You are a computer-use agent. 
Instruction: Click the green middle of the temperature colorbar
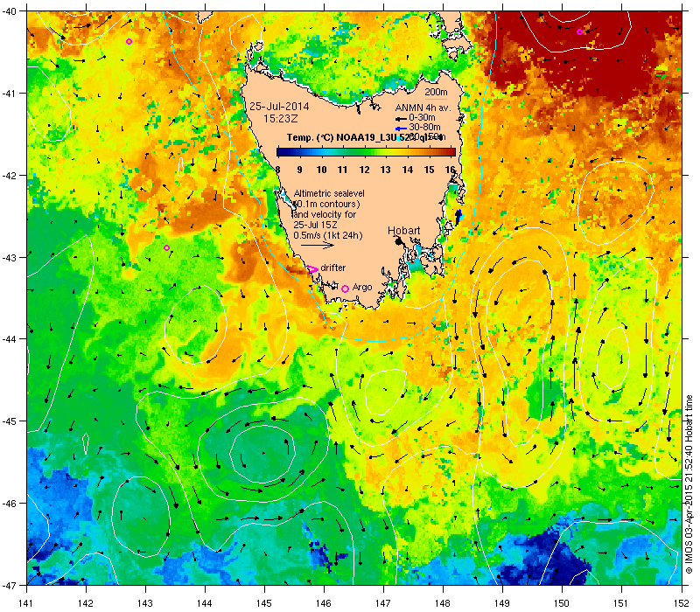pos(364,152)
